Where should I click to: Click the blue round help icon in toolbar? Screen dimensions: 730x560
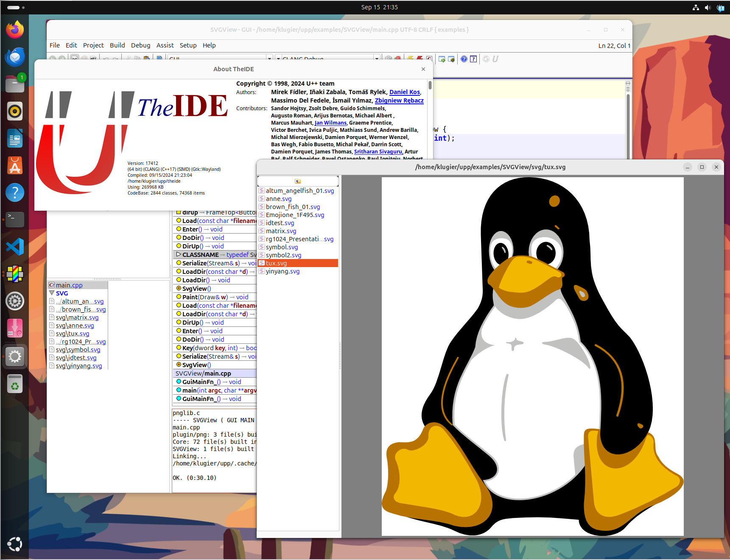464,59
